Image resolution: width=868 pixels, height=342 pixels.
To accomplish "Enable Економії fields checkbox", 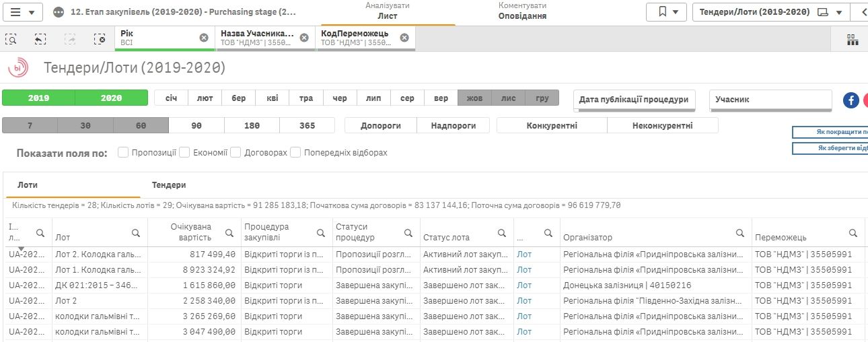I will click(184, 152).
